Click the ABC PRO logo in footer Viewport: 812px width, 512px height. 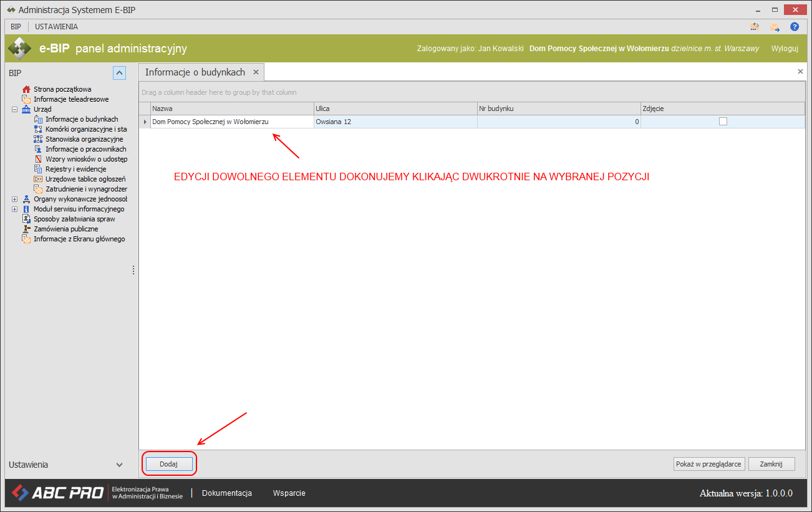[57, 493]
